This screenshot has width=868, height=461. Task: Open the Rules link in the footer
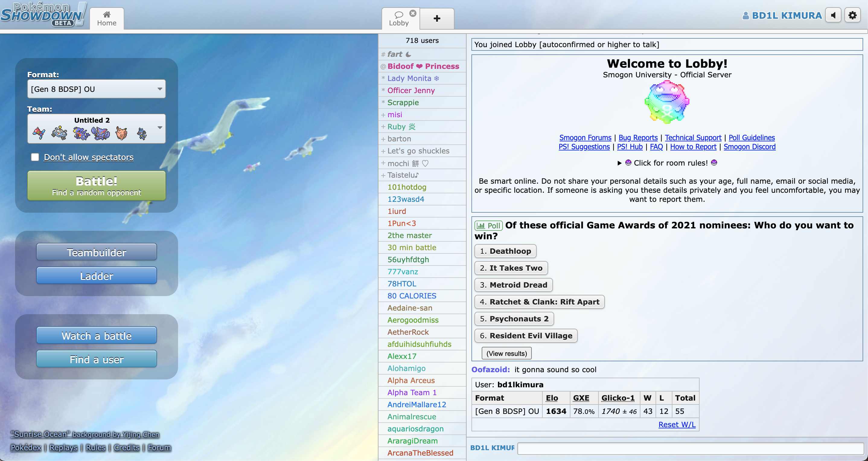(x=96, y=447)
